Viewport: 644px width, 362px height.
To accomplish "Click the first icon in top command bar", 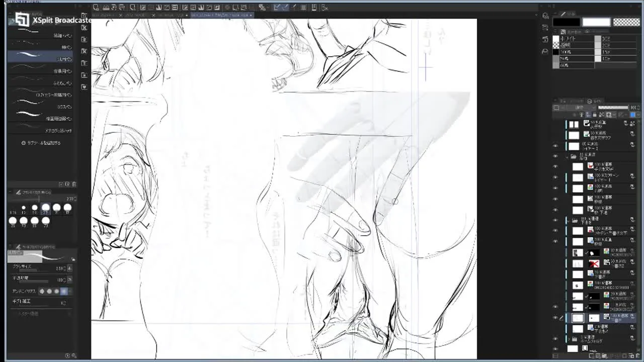I will 96,8.
